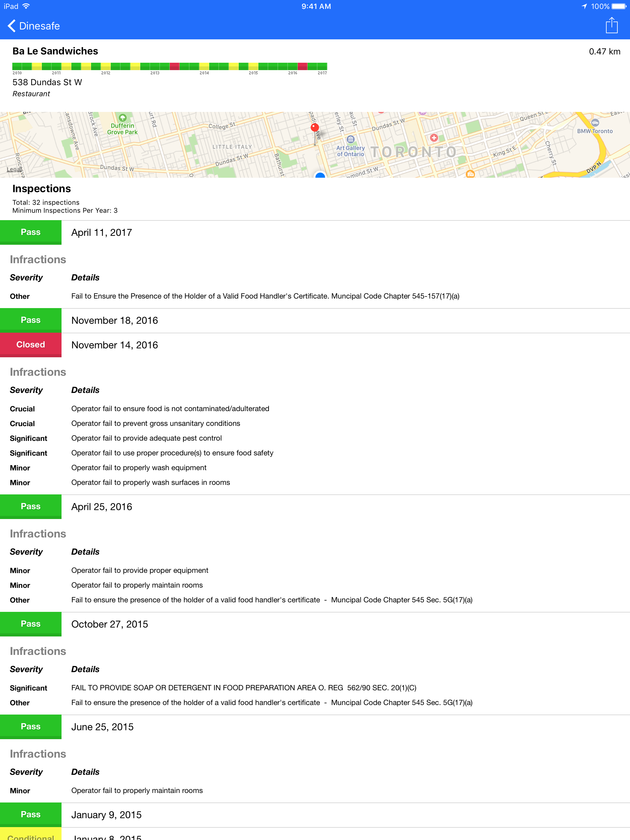This screenshot has height=840, width=630.
Task: Open the Legal link on the map
Action: click(14, 169)
